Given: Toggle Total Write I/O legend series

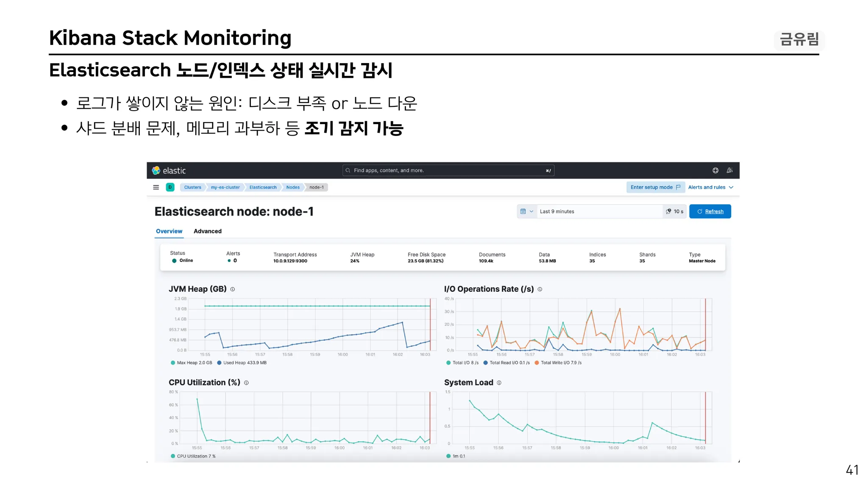Looking at the screenshot, I should 558,363.
